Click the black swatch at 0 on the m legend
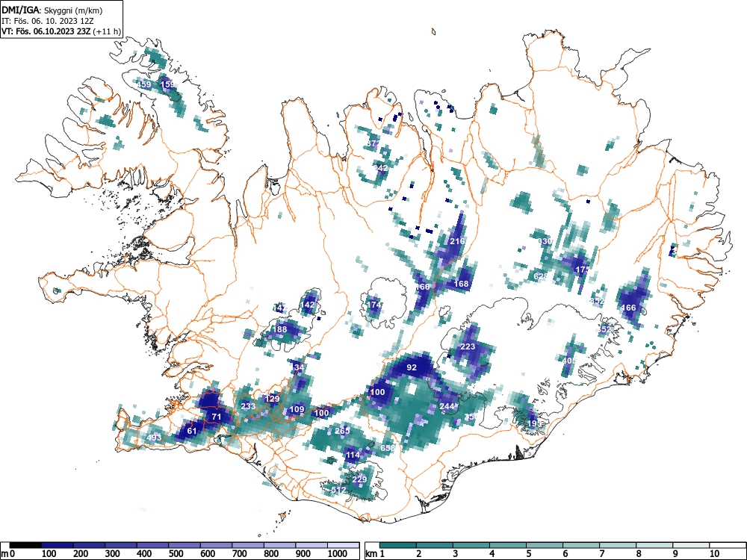 pyautogui.click(x=25, y=545)
